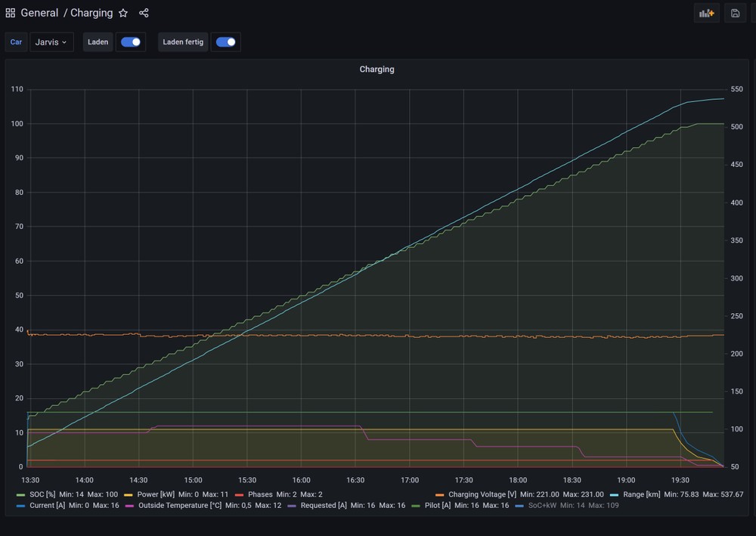Click the orange Charging Voltage color swatch

(x=440, y=494)
